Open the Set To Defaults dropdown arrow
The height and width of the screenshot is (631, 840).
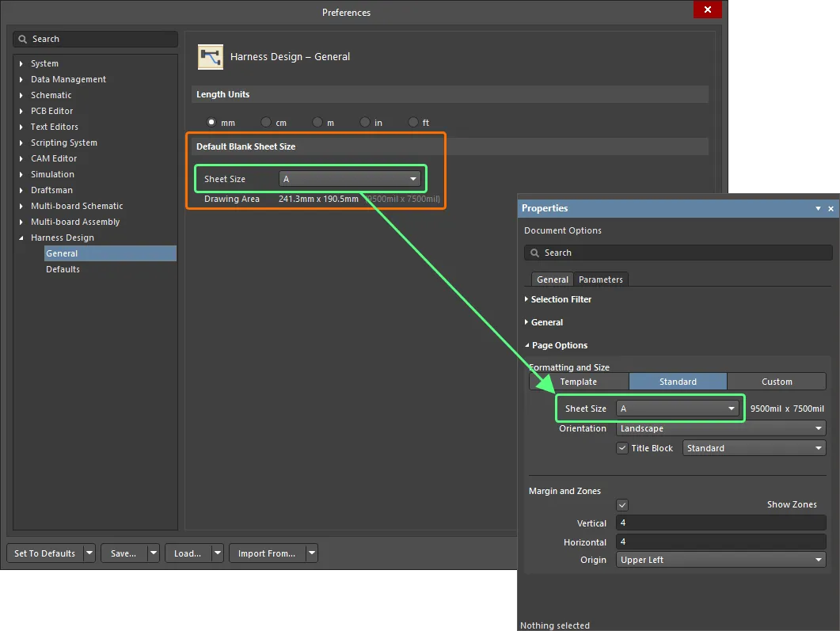[89, 553]
